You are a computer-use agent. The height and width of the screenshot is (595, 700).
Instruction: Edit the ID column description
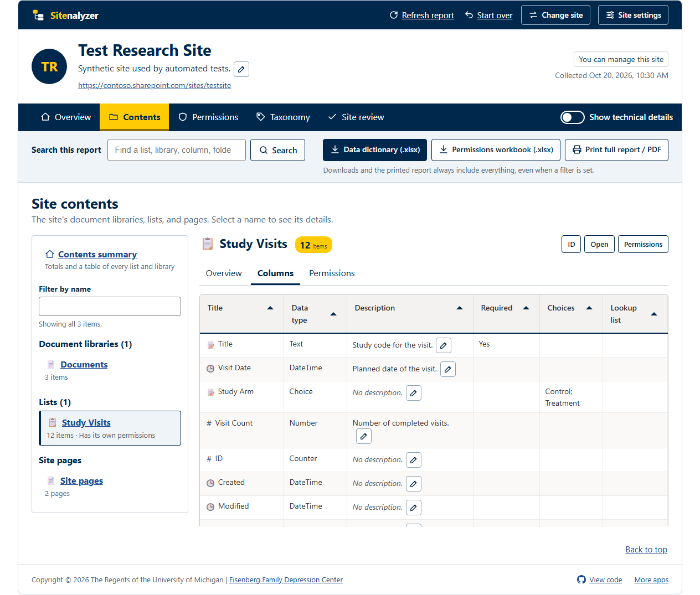click(414, 460)
